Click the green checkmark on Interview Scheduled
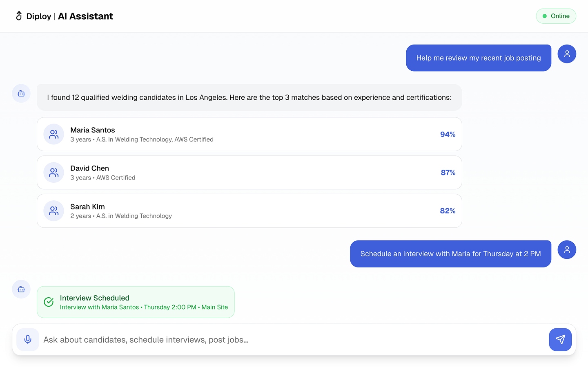 [x=49, y=302]
